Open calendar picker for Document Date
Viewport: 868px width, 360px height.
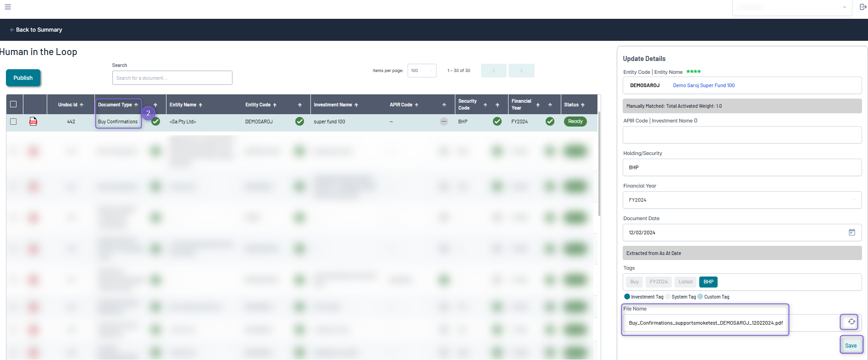pyautogui.click(x=851, y=233)
